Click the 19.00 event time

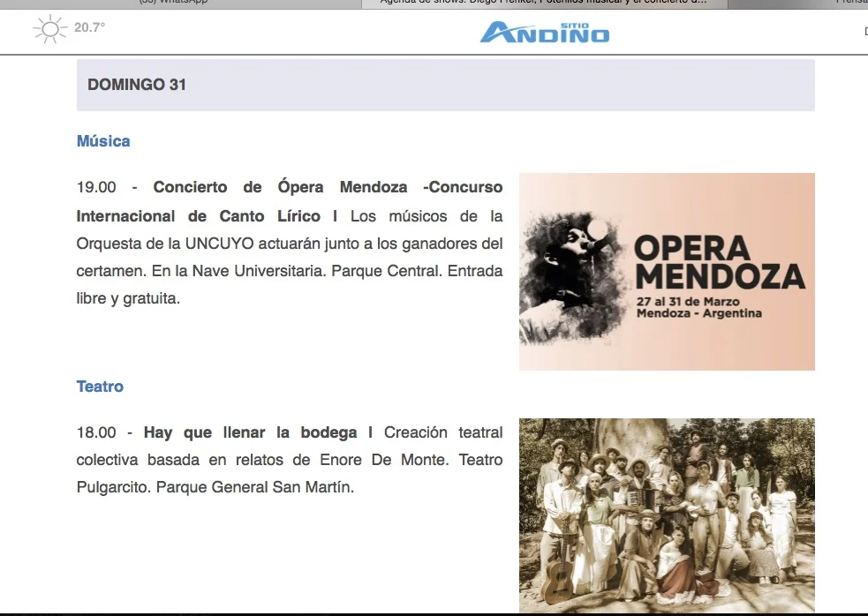[96, 187]
